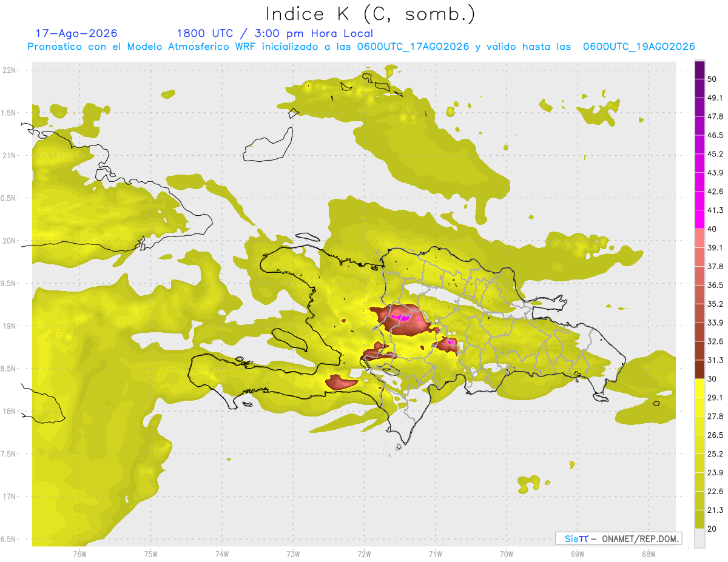The width and height of the screenshot is (728, 562).
Task: Click the longitude label "72W"
Action: pos(364,554)
